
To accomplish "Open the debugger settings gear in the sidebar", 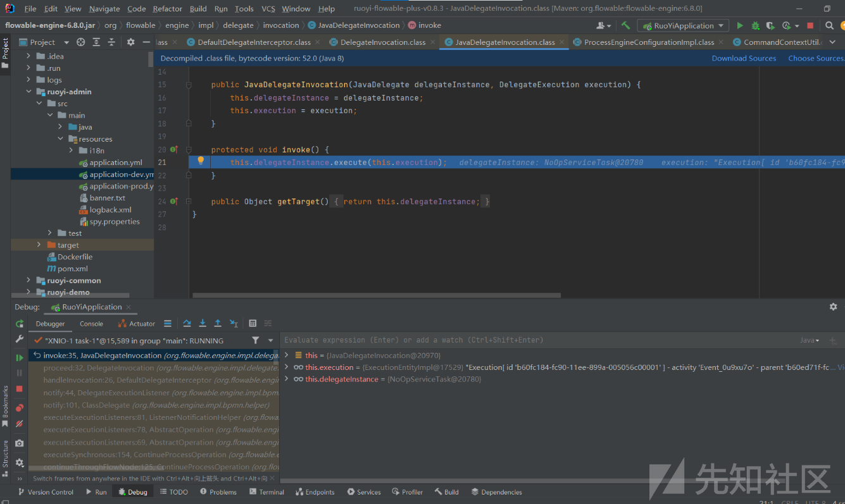I will point(20,463).
